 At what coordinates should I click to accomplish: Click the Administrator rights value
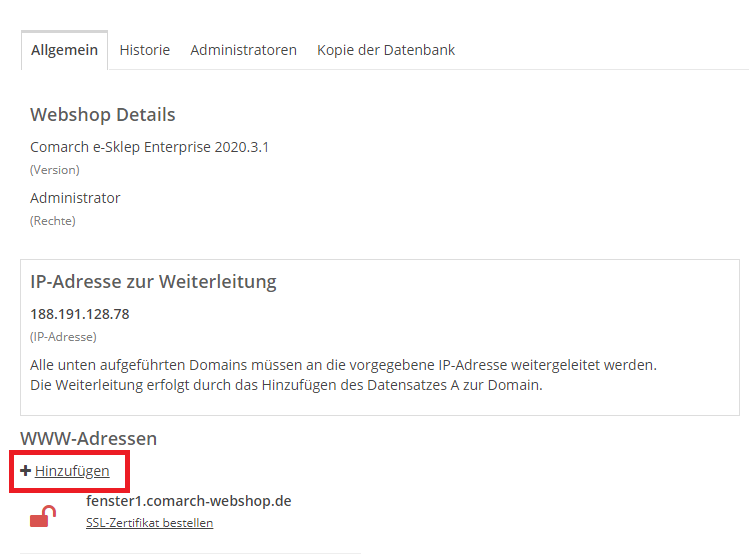point(75,198)
